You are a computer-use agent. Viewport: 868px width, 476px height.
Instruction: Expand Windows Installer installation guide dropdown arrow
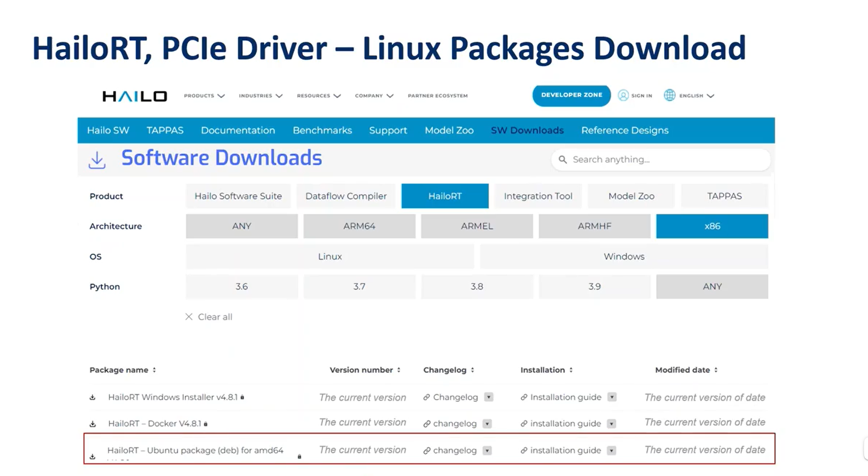612,397
